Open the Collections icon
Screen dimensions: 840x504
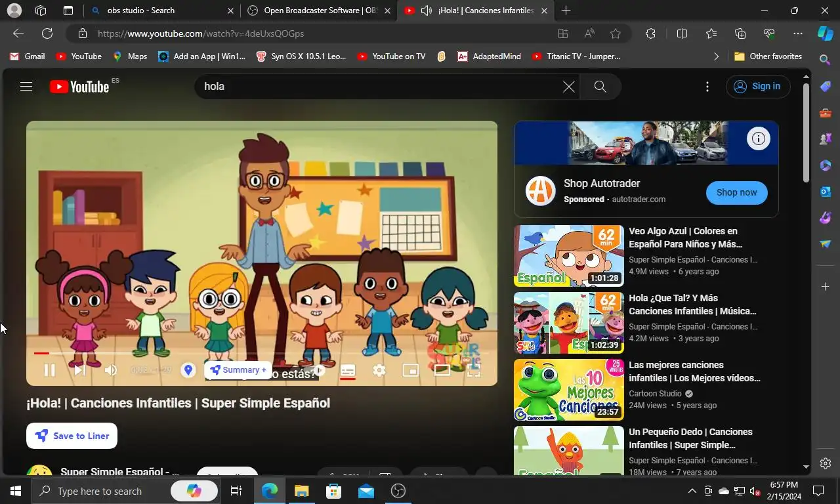[x=740, y=33]
